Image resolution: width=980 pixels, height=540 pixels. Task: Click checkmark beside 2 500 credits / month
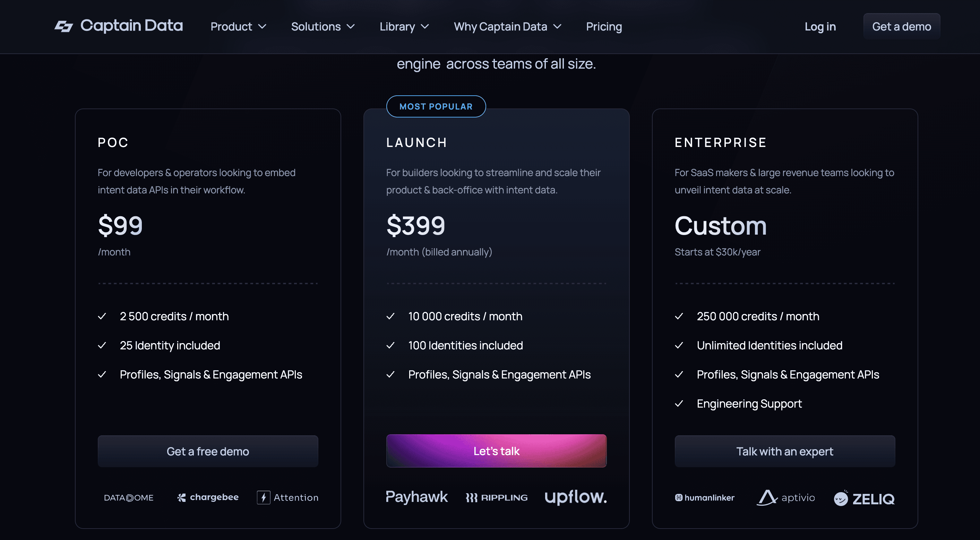(102, 316)
